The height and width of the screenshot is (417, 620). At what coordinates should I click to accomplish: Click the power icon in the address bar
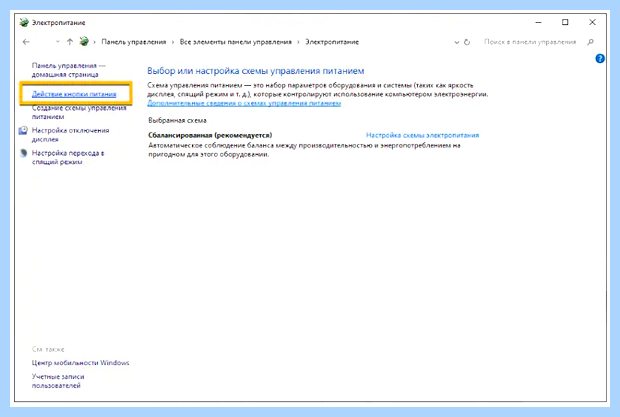pos(84,42)
